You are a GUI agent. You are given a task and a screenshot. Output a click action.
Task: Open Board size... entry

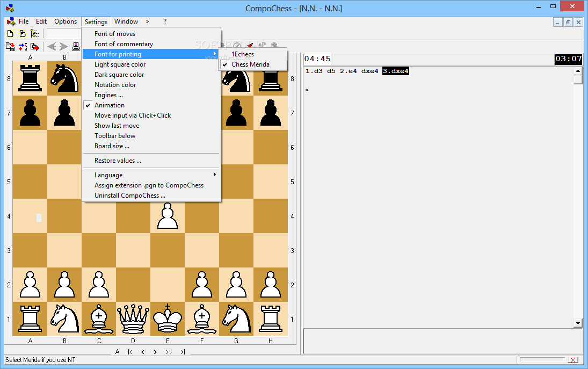pos(151,146)
